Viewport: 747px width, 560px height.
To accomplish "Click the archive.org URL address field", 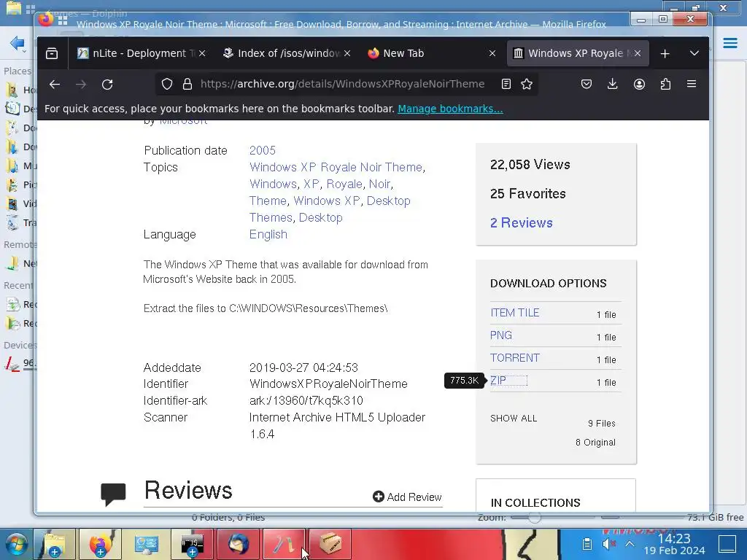I will click(342, 85).
